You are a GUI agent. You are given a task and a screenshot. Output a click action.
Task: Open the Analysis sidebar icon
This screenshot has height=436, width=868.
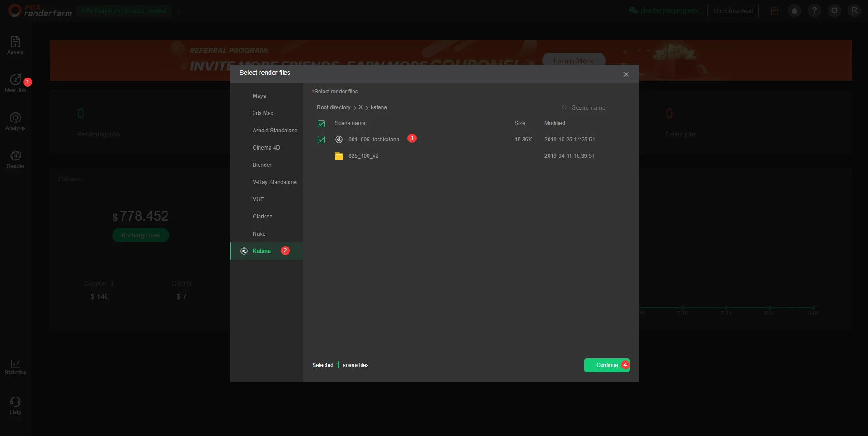[x=15, y=121]
